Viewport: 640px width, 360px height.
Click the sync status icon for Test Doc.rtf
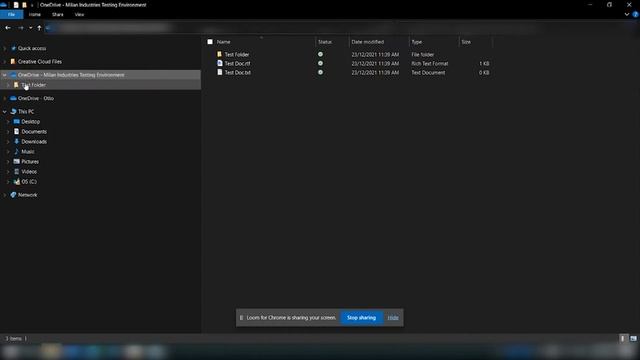point(320,63)
